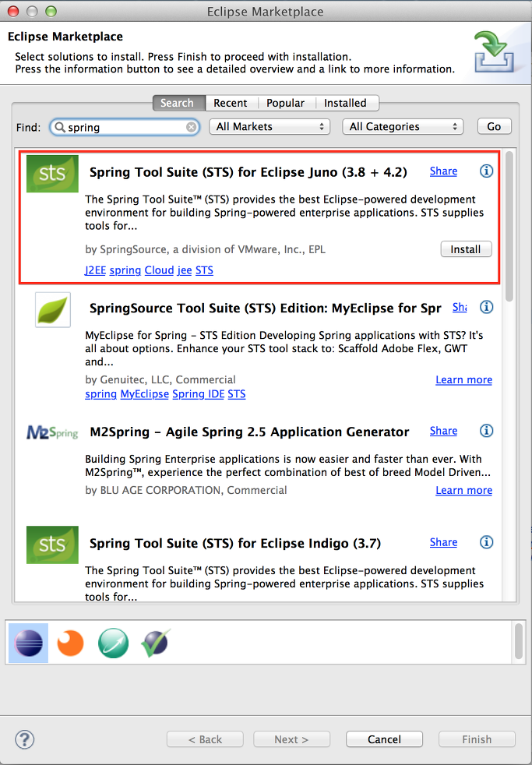Click the M2Spring logo
Screen dimensions: 532x765
[x=52, y=432]
